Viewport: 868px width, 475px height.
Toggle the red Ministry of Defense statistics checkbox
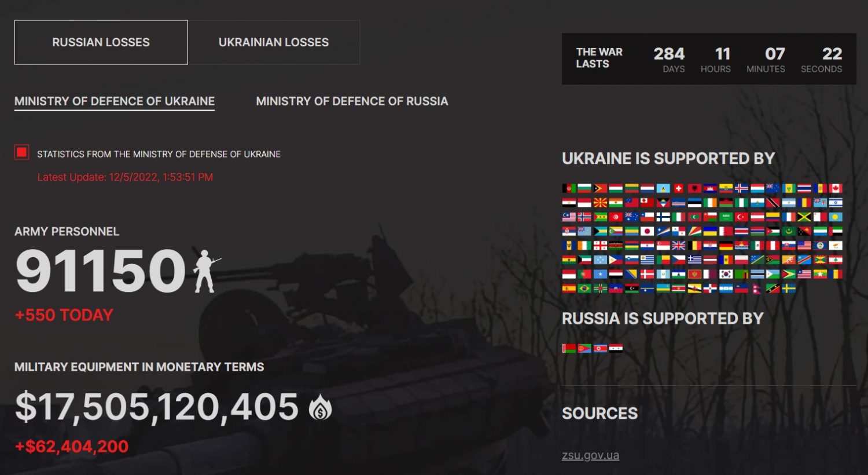(x=21, y=152)
